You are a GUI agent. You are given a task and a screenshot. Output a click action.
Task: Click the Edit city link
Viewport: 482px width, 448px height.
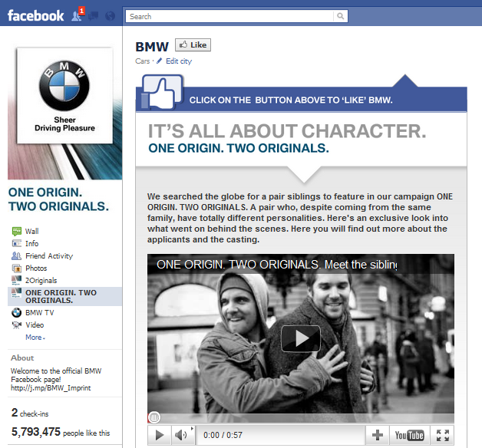[179, 61]
